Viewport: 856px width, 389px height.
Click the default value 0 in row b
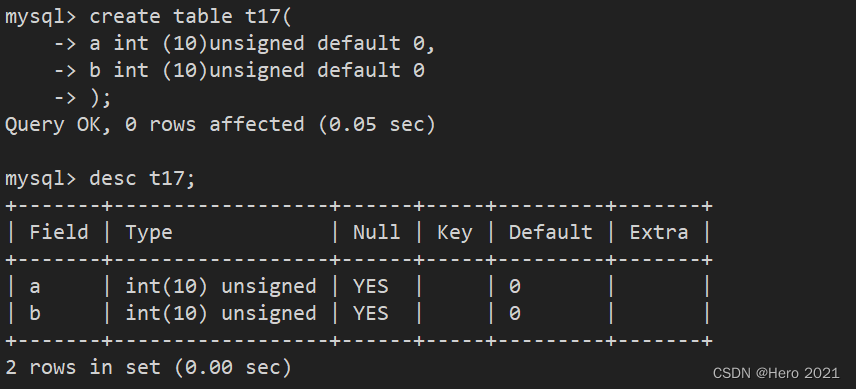point(515,314)
